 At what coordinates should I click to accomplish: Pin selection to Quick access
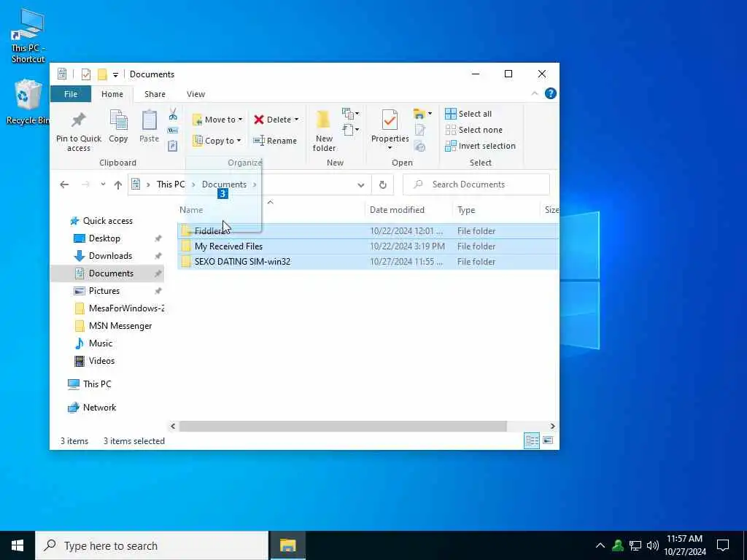[x=79, y=132]
